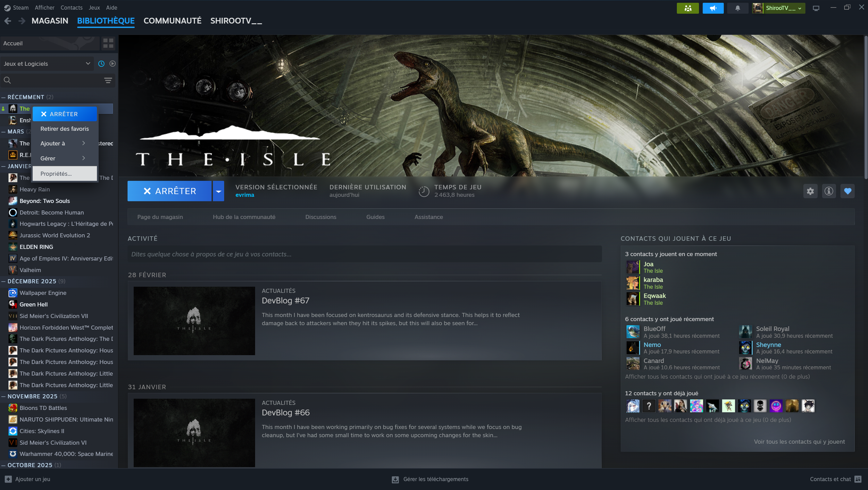Show game info circle icon

(829, 191)
